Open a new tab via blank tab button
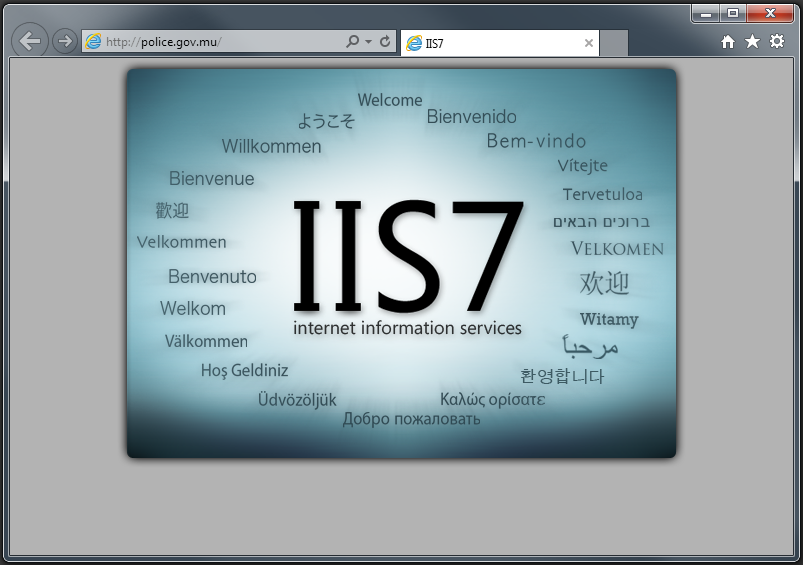Image resolution: width=803 pixels, height=565 pixels. point(614,43)
